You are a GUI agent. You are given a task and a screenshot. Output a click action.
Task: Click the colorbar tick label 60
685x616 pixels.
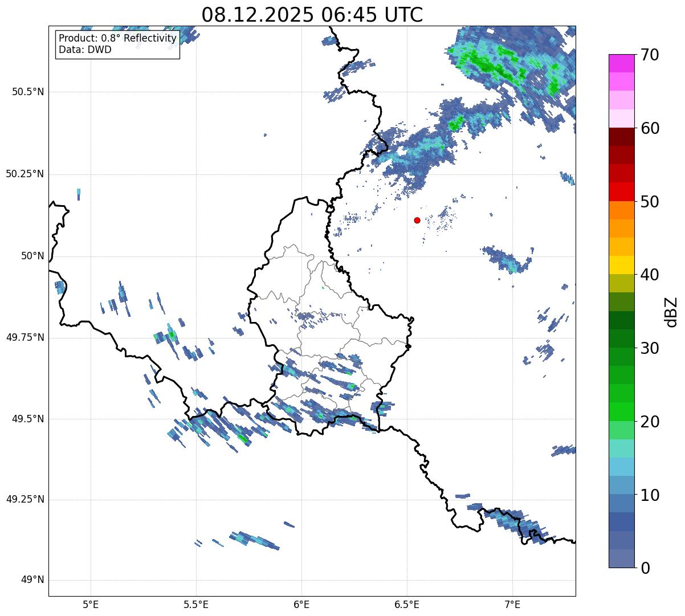(650, 128)
